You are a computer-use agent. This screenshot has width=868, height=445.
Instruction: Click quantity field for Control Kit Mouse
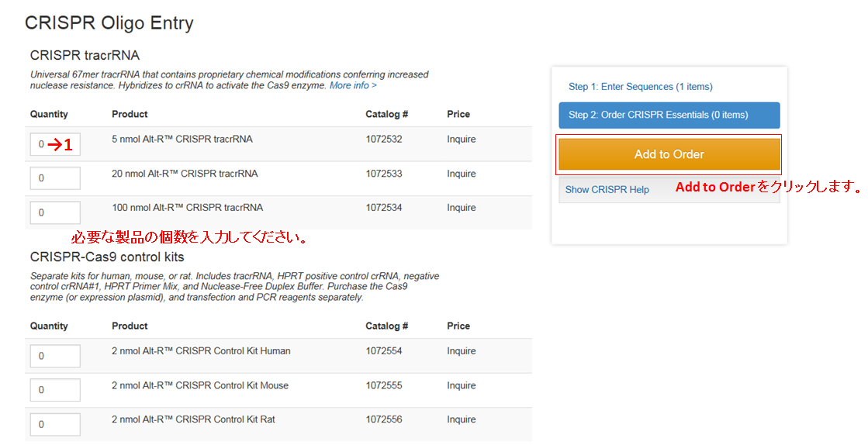(55, 390)
